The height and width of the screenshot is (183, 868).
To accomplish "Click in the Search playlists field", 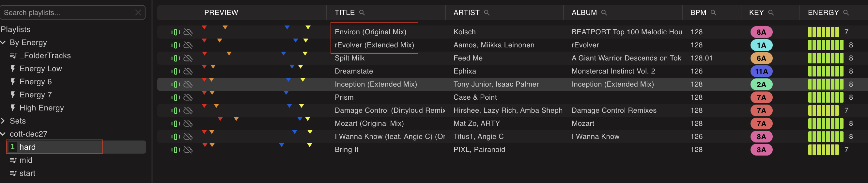I will (68, 12).
